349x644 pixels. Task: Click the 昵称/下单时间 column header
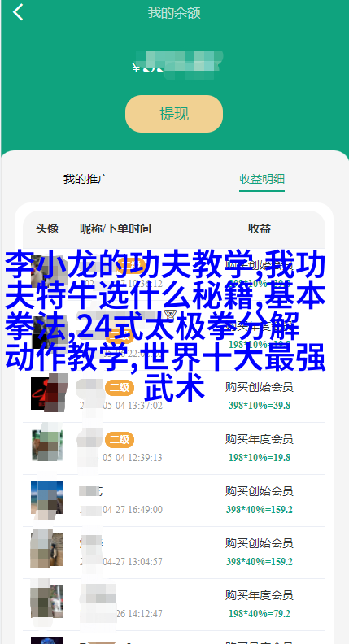[115, 228]
